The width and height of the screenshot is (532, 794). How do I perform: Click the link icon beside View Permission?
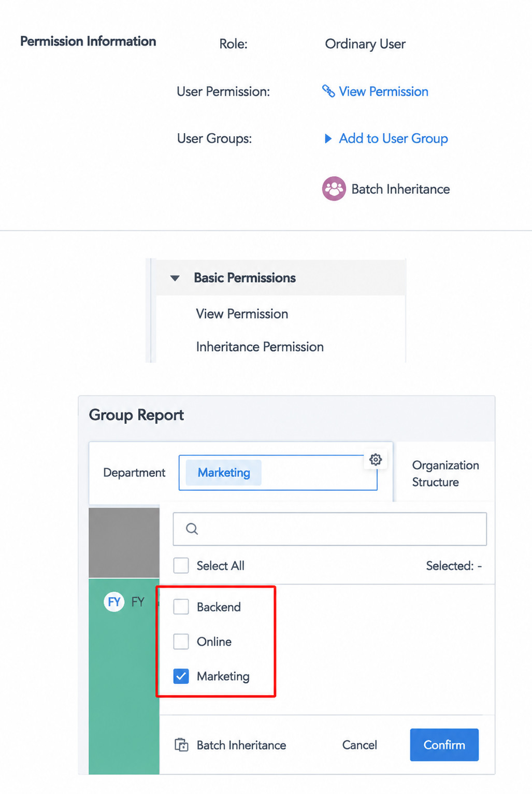[x=328, y=91]
